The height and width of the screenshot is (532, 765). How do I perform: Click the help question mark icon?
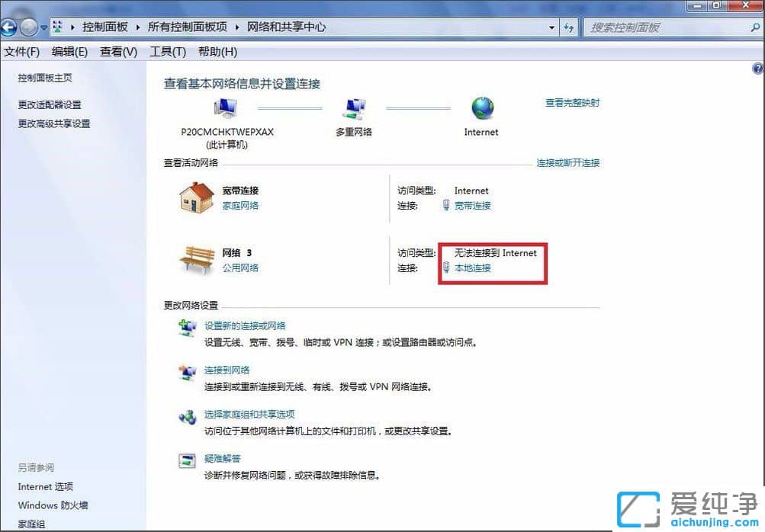tap(756, 67)
